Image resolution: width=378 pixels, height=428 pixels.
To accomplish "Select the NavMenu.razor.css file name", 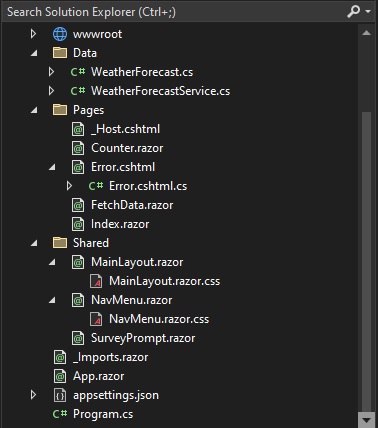I will coord(159,319).
